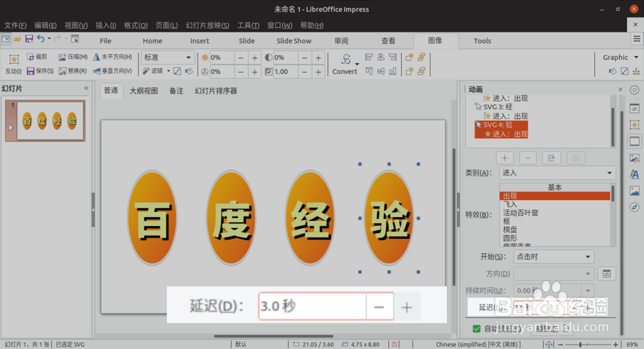Decrease contrast with minus button
The height and width of the screenshot is (349, 644).
point(305,58)
